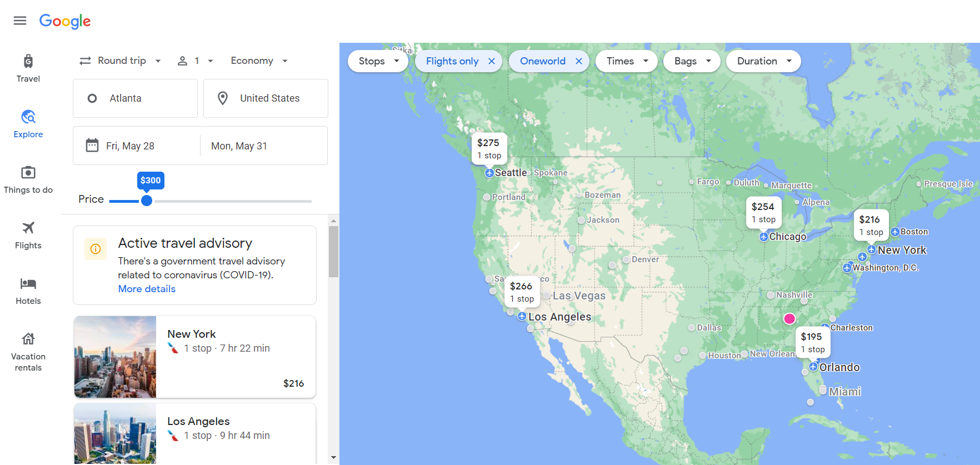Click the Google logo
Image resolution: width=980 pixels, height=465 pixels.
click(65, 21)
